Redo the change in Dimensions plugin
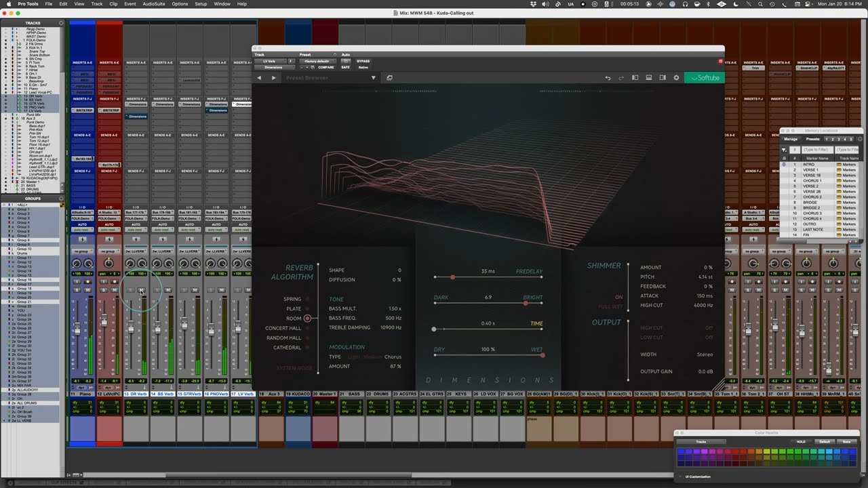This screenshot has height=488, width=868. tap(621, 78)
